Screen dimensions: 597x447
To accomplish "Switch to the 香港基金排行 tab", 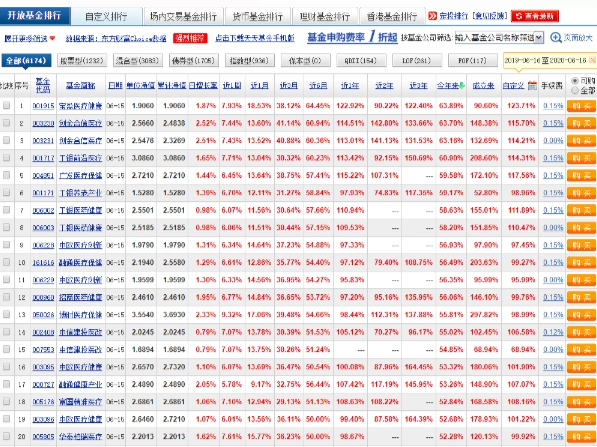I will click(x=392, y=16).
